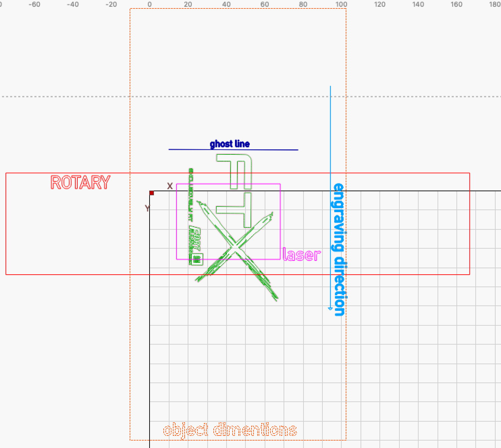This screenshot has width=501, height=448.
Task: Select the lower green T-shaped outline
Action: tap(234, 210)
